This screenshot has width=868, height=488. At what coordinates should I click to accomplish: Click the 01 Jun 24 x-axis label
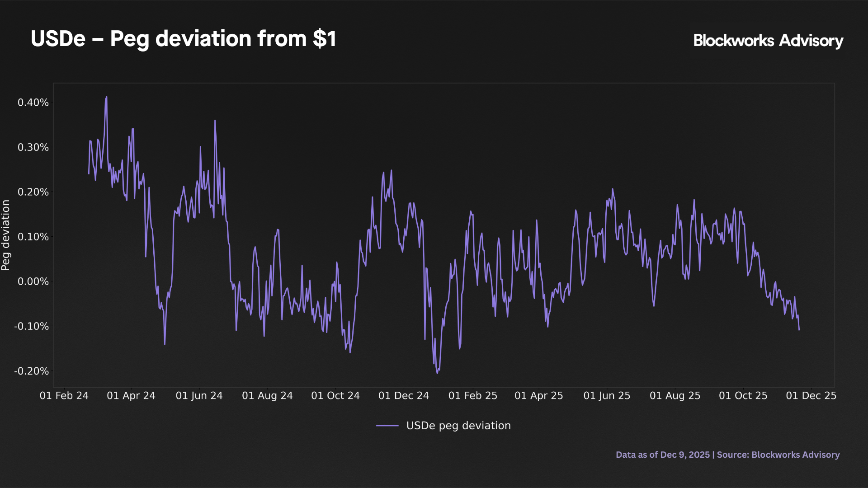(x=199, y=396)
